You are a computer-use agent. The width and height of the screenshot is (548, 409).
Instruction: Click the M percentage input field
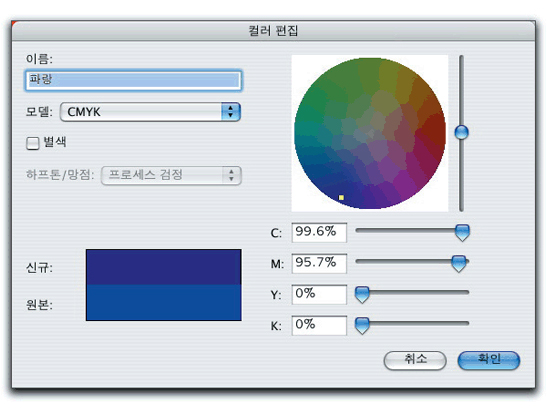point(319,263)
